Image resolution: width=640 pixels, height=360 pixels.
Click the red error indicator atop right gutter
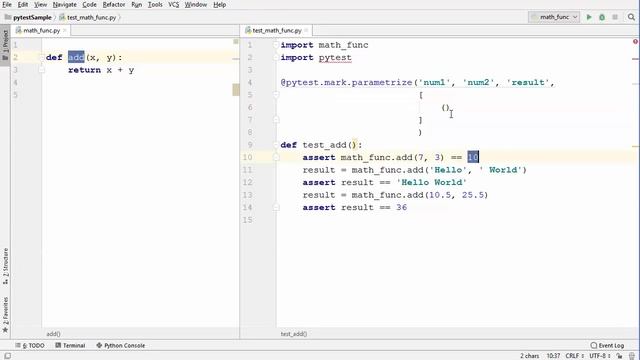(636, 42)
